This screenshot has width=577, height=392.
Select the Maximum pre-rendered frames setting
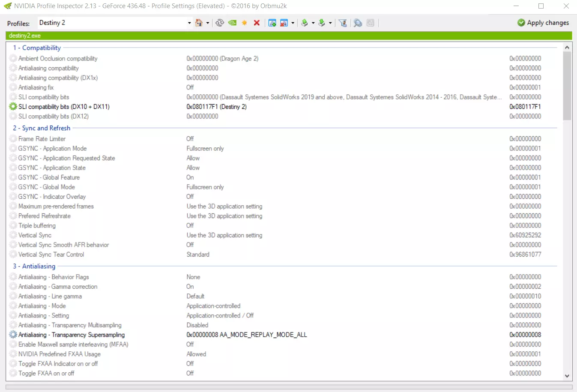pos(56,206)
